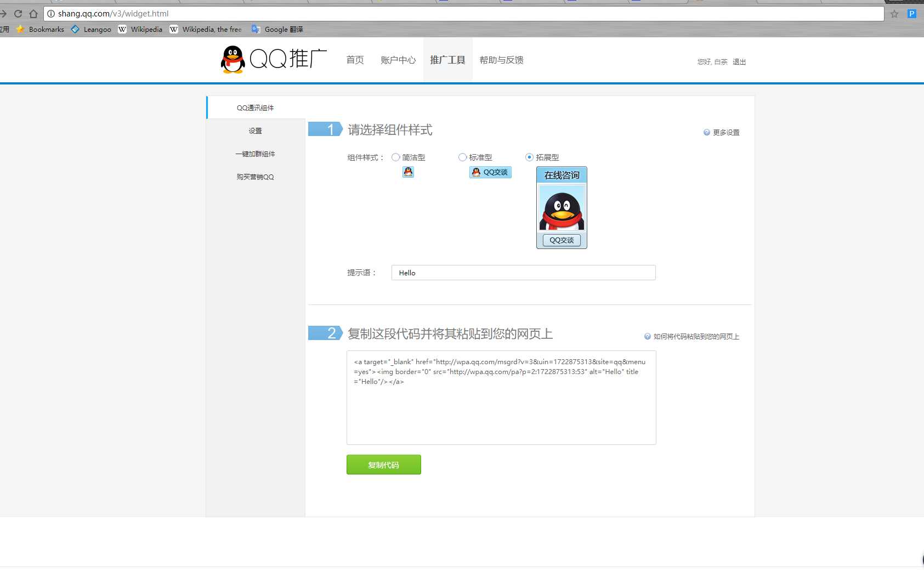Click the 复制这段代码并将其粘贴到您的网页上 heading
The height and width of the screenshot is (577, 924).
(450, 333)
